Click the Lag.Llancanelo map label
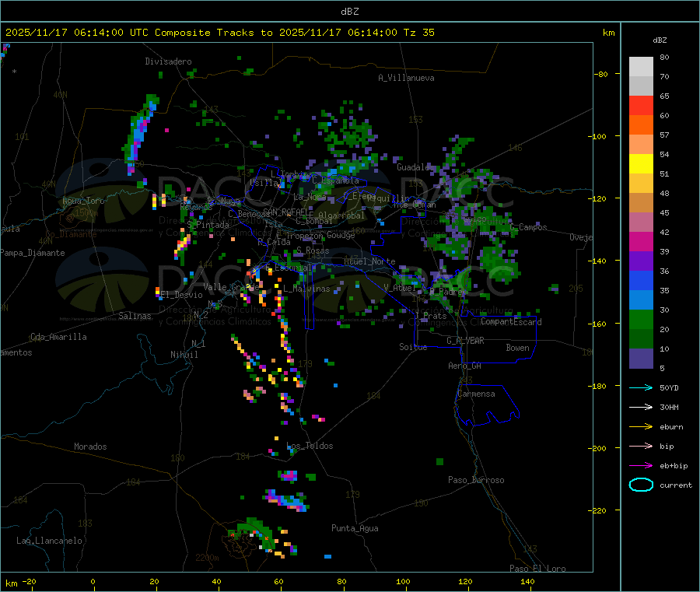This screenshot has height=592, width=700. point(50,541)
